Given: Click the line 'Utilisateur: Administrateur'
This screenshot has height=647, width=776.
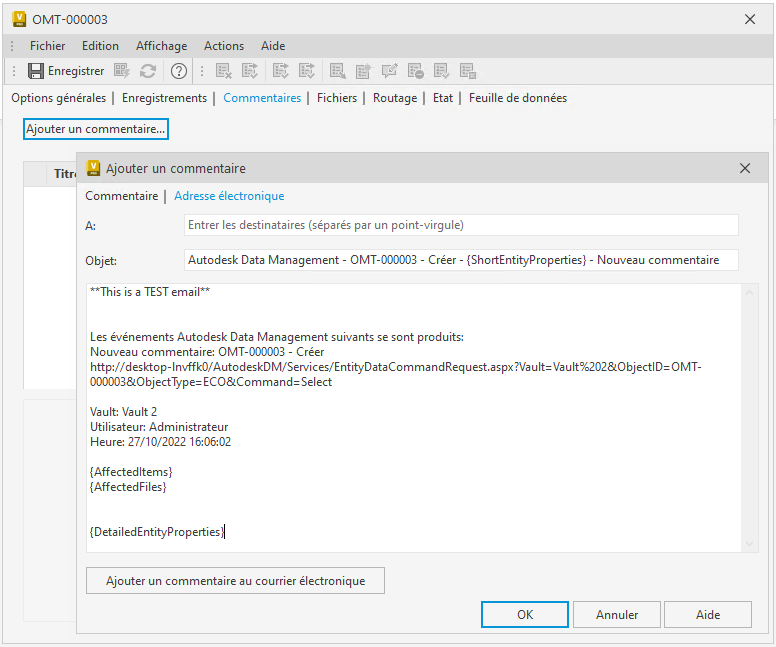Looking at the screenshot, I should coord(159,427).
